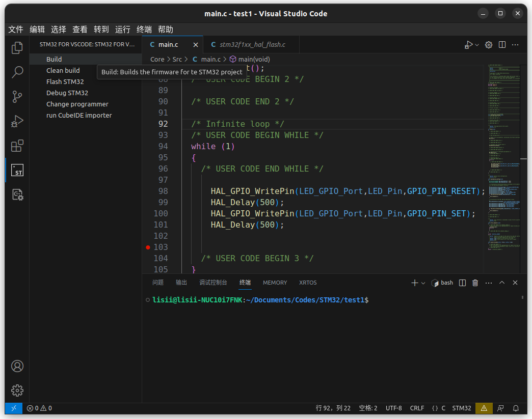This screenshot has height=419, width=532.
Task: Create a new terminal with plus icon
Action: (415, 283)
